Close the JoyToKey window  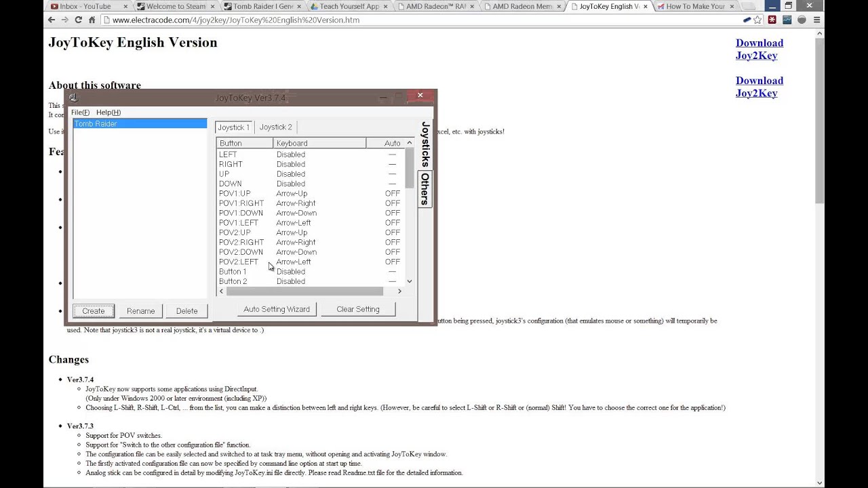point(420,96)
